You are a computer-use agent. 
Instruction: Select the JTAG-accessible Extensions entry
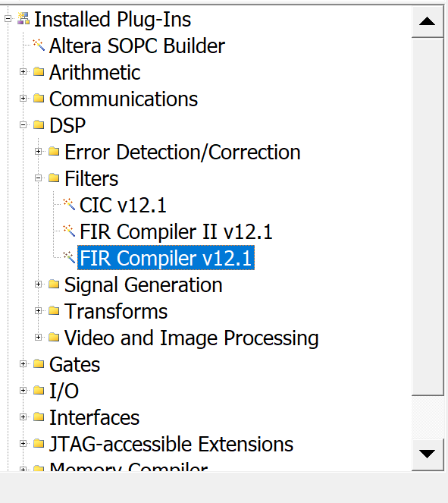171,445
